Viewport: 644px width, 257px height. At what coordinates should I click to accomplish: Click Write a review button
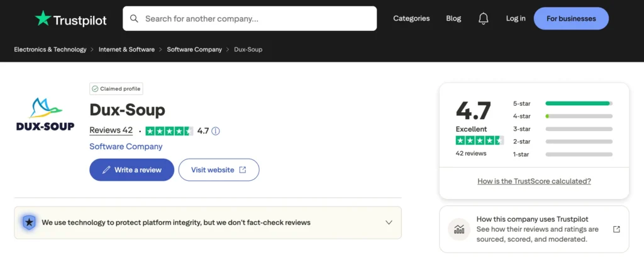coord(132,170)
